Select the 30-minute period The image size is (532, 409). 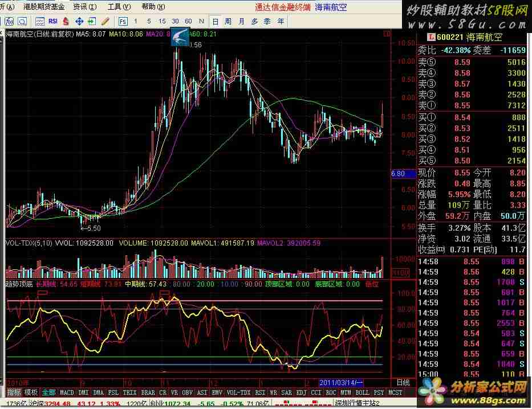(175, 21)
